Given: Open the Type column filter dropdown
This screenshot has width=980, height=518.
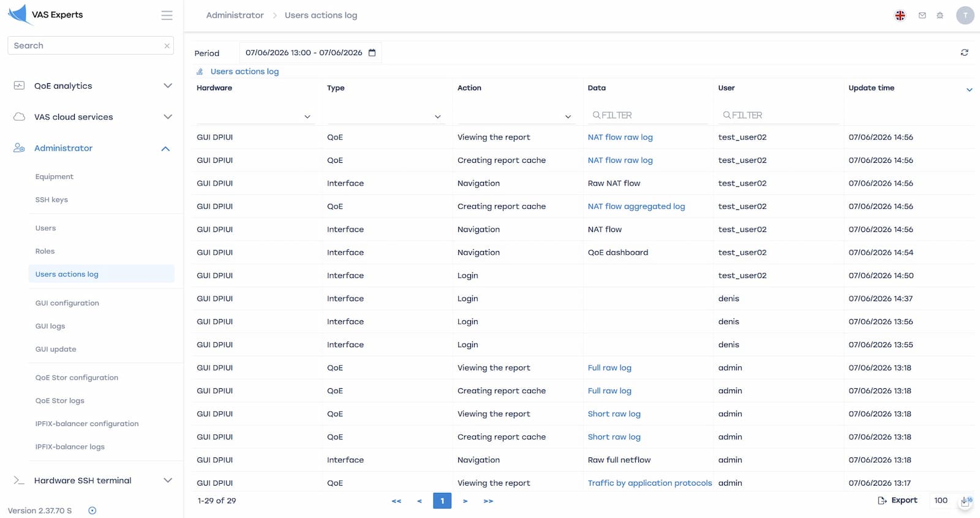Looking at the screenshot, I should pos(386,116).
